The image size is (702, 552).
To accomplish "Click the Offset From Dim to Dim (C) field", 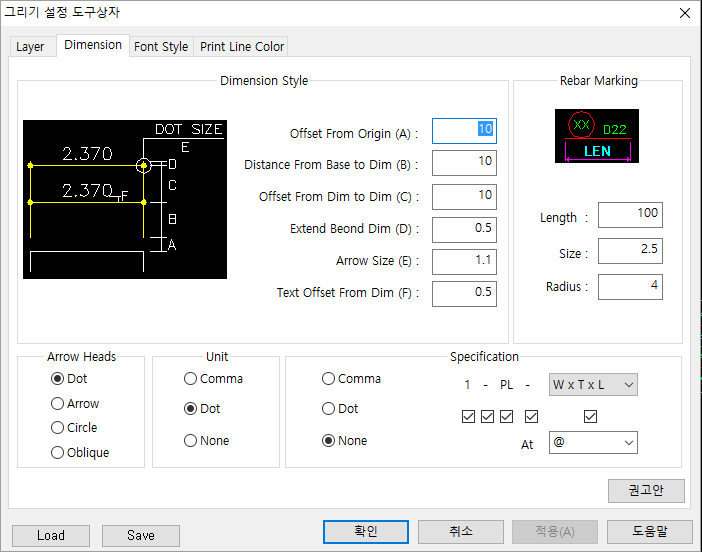I will point(464,197).
